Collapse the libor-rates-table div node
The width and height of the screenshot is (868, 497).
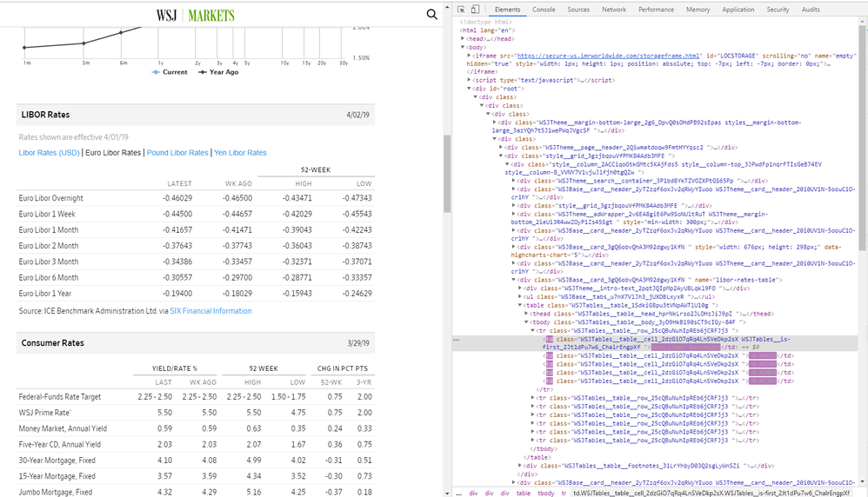pos(514,280)
